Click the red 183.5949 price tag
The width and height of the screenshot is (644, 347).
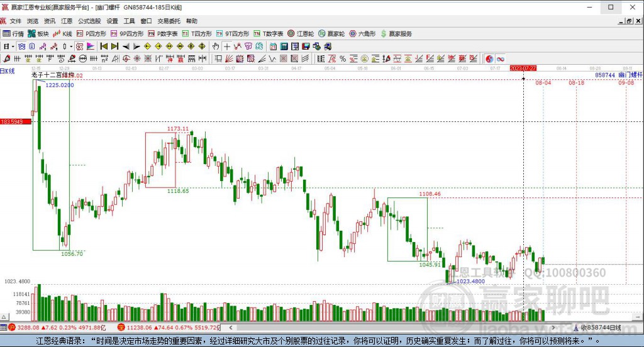point(16,121)
